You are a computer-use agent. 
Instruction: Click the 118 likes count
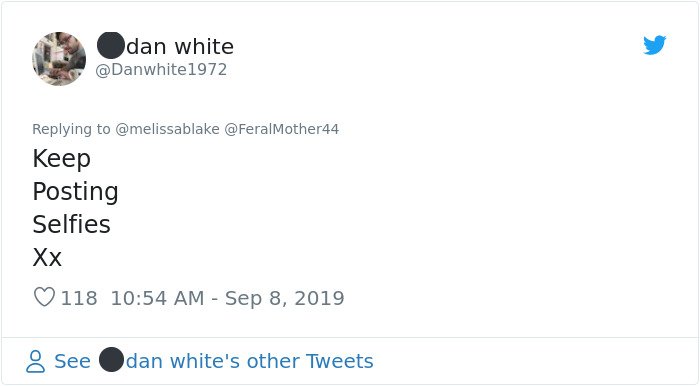[79, 298]
